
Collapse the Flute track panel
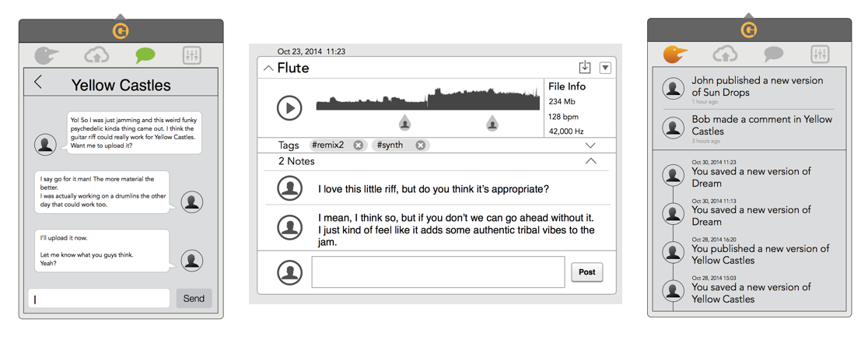268,68
